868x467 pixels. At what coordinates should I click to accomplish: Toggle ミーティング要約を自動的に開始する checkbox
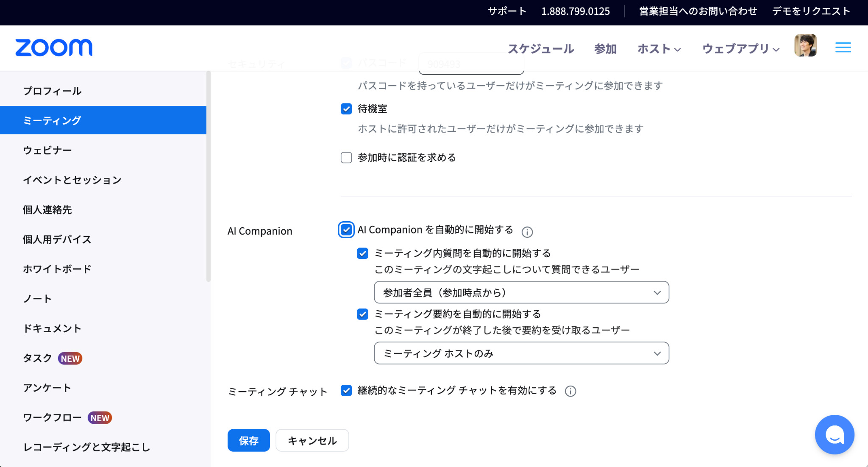362,314
